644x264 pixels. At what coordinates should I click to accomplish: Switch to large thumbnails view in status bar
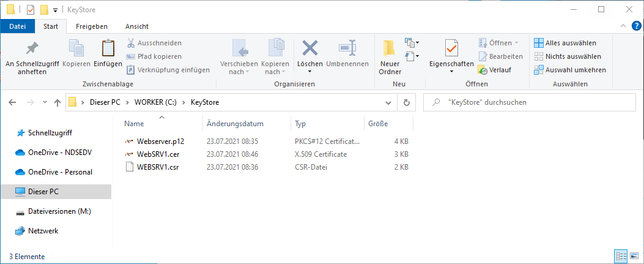pyautogui.click(x=634, y=256)
